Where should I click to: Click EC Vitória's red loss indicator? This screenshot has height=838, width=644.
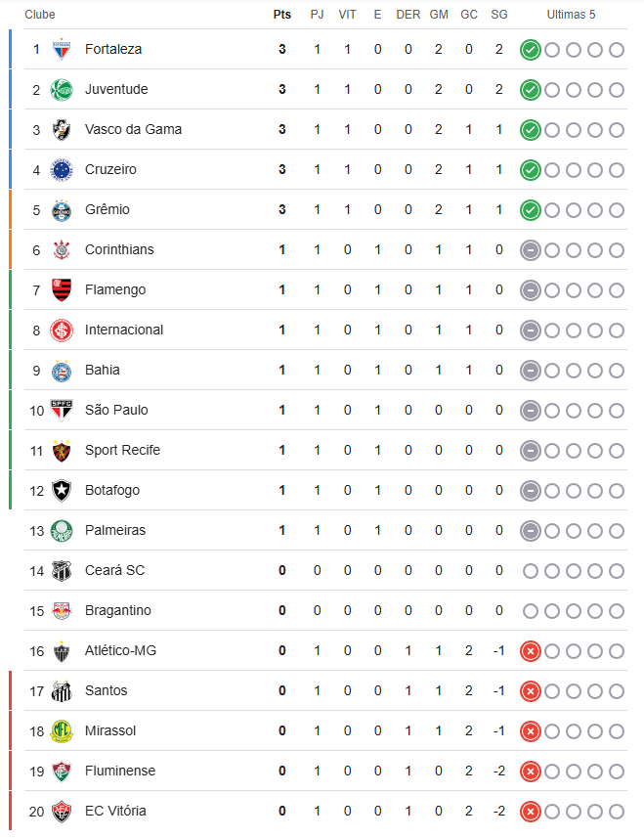(x=531, y=812)
